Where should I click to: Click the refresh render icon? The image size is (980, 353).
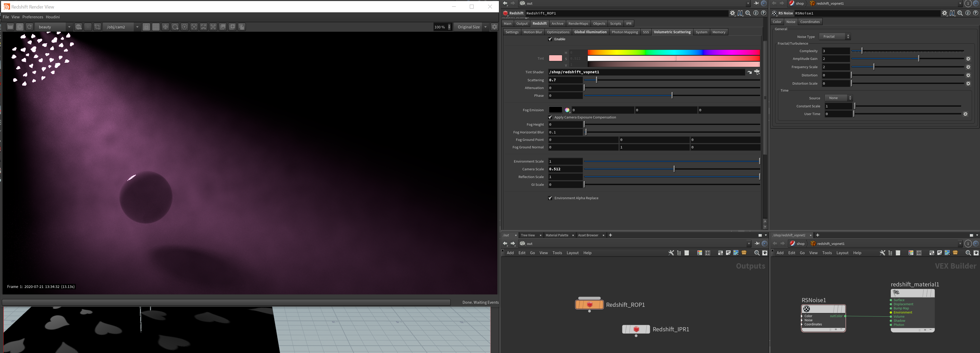click(29, 27)
